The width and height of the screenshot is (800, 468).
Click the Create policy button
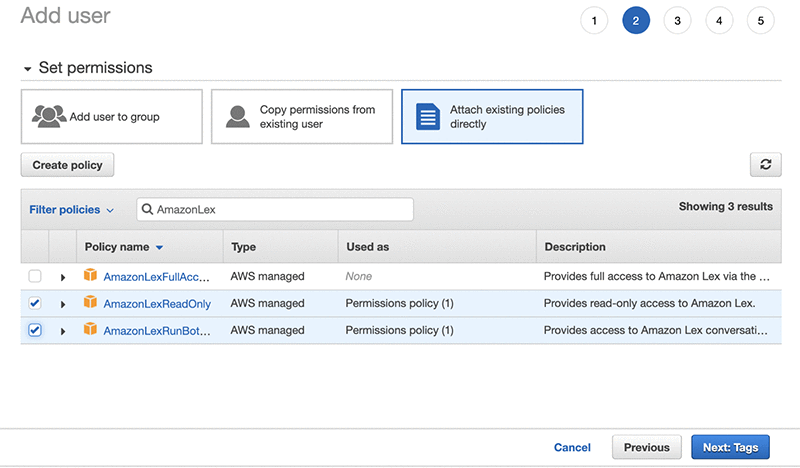pos(68,165)
